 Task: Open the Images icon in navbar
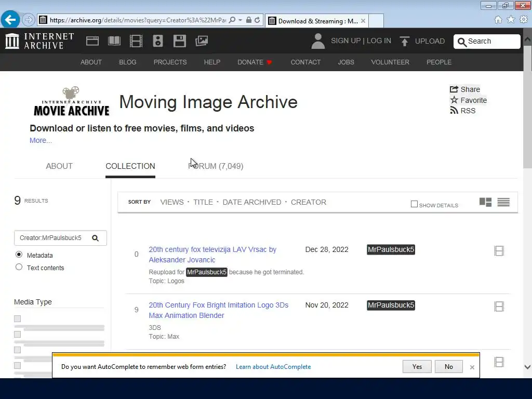(x=202, y=41)
